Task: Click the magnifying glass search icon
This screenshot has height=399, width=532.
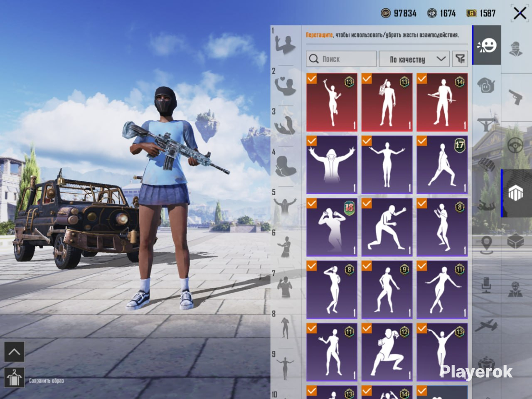Action: click(x=314, y=59)
